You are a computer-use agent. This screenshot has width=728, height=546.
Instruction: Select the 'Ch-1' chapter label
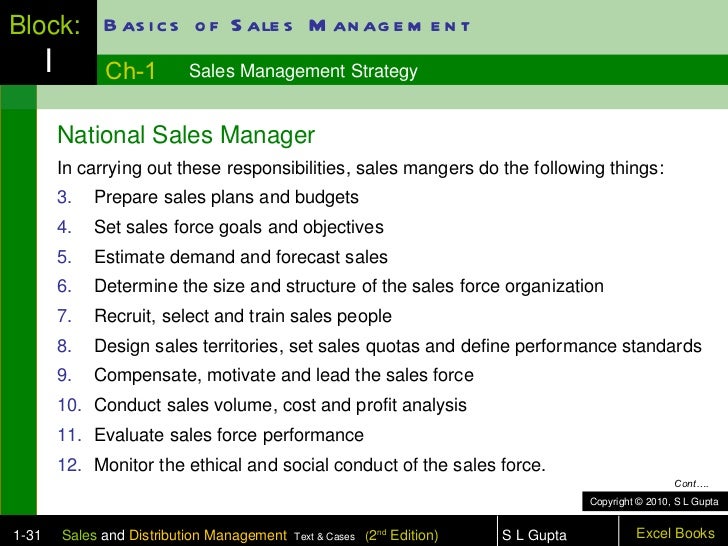pyautogui.click(x=130, y=71)
